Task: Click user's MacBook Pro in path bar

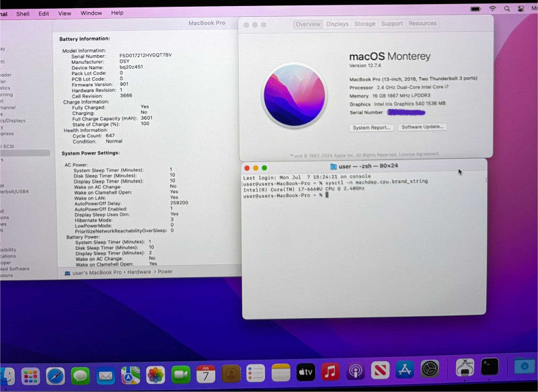Action: (93, 272)
